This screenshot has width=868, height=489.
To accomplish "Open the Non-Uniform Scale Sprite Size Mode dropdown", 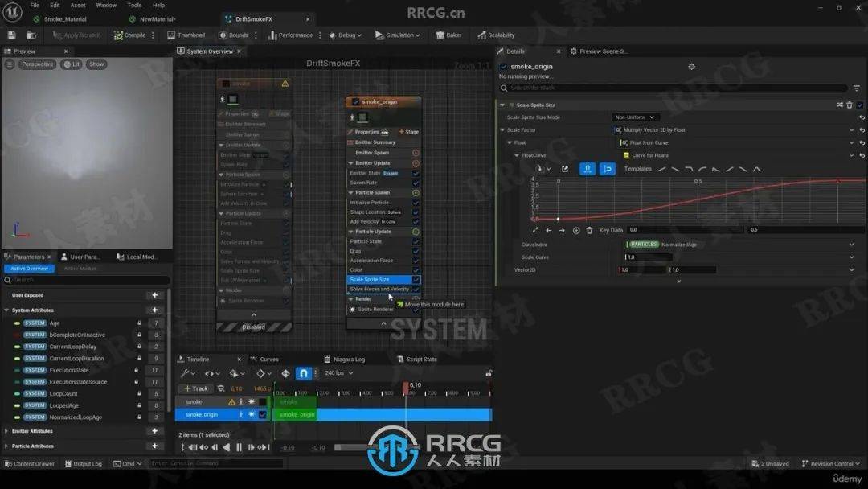I will [x=634, y=117].
